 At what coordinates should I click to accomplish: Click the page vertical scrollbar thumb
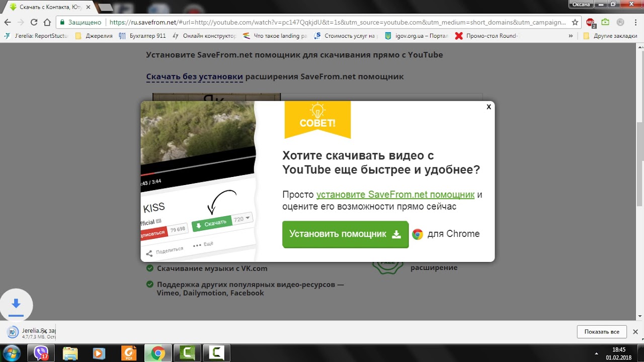639,163
